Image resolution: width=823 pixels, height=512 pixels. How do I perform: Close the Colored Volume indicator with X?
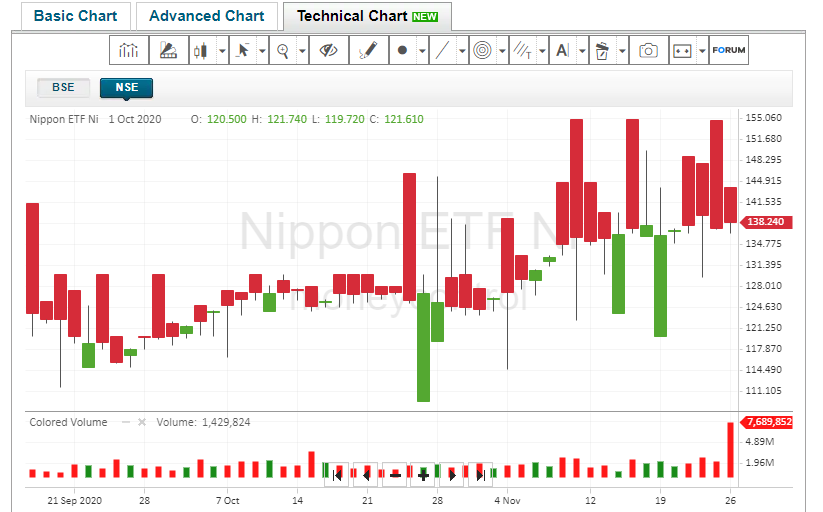(x=142, y=422)
